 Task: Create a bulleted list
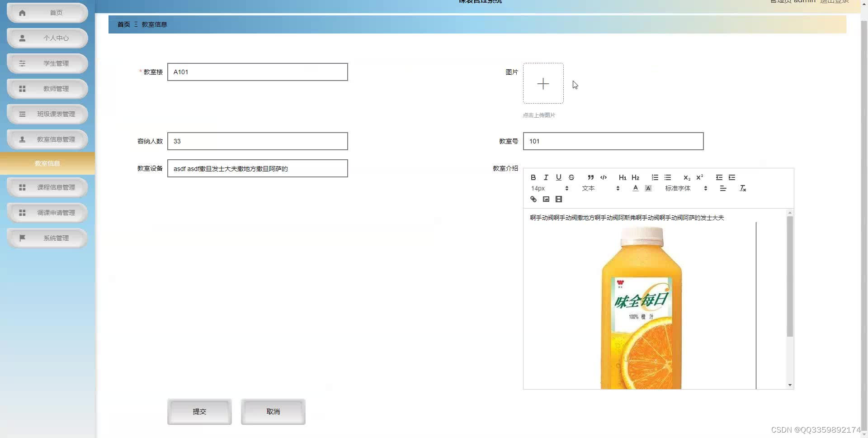coord(667,177)
